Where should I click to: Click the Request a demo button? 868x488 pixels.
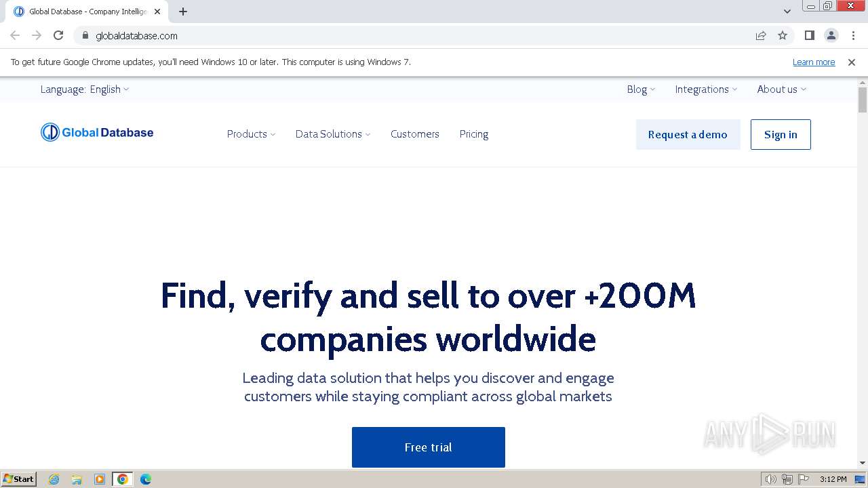pos(688,134)
